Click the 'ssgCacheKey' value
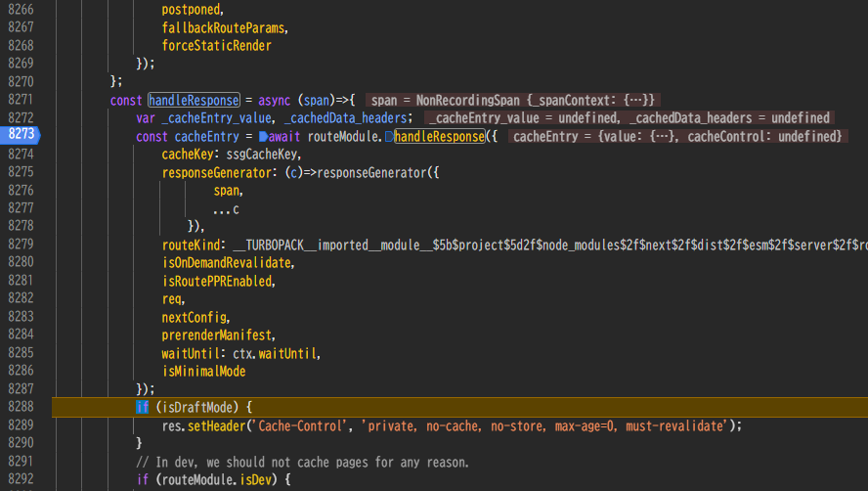Viewport: 868px width, 491px height. (x=261, y=155)
